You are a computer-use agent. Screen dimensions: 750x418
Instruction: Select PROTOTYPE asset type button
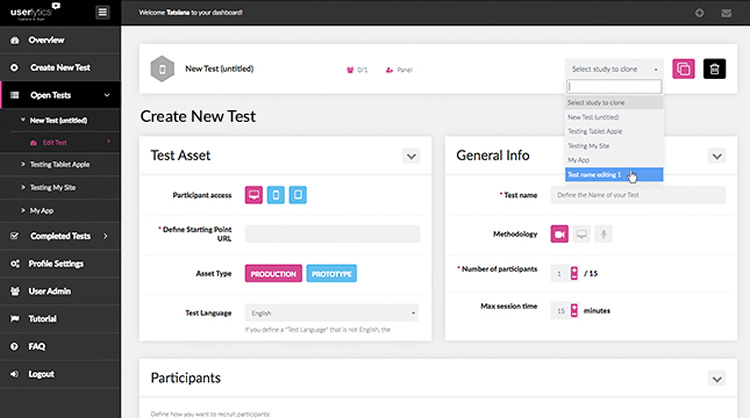coord(332,273)
